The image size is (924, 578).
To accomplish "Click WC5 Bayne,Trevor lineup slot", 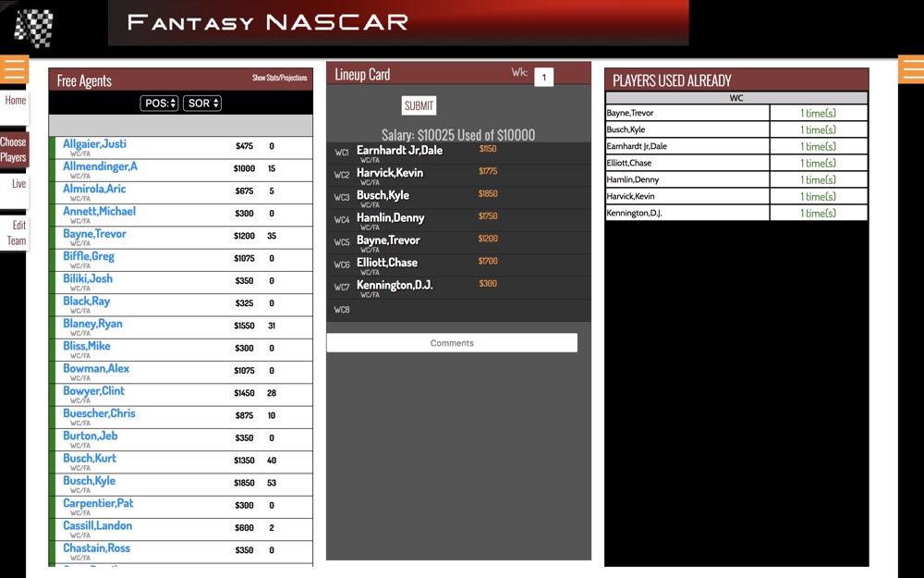I will tap(458, 242).
